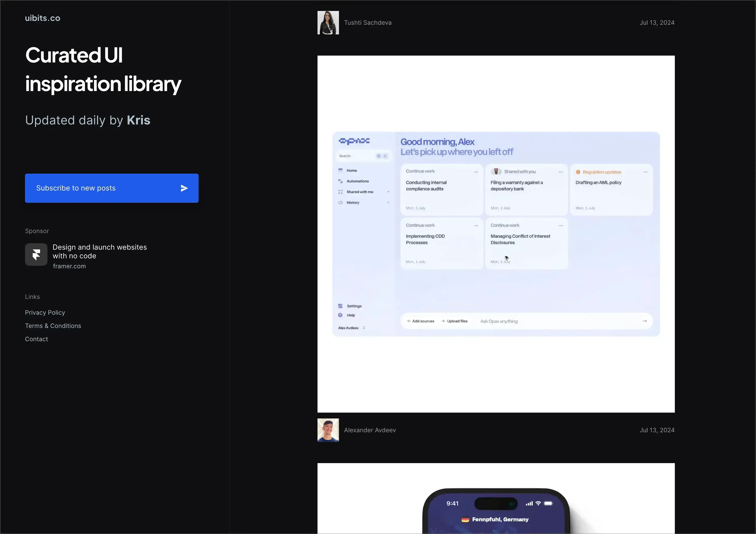This screenshot has width=756, height=534.
Task: Visit framer.com sponsor URL
Action: click(69, 266)
